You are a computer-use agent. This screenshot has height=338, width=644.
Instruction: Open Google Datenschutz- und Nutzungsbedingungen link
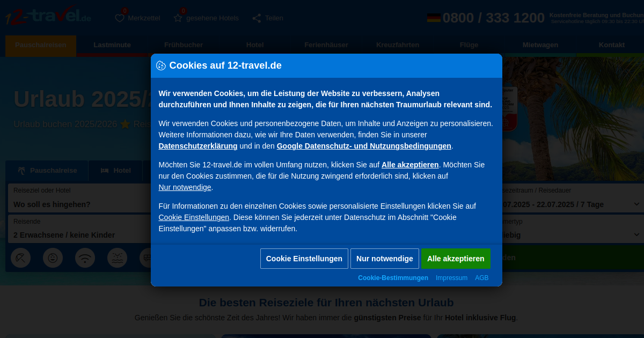coord(364,146)
